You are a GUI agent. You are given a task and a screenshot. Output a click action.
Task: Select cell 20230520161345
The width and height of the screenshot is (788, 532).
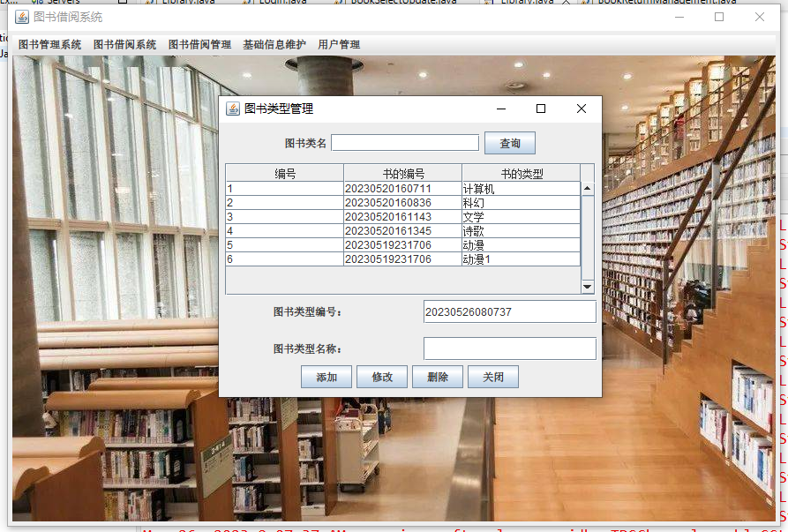pos(403,230)
